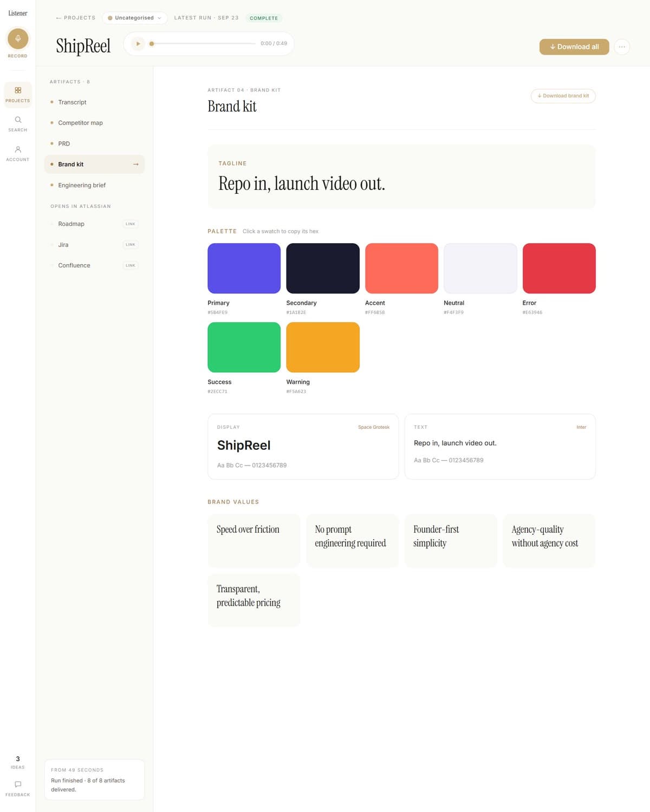The width and height of the screenshot is (650, 812).
Task: Click the Display font card ShipReel
Action: (x=303, y=447)
